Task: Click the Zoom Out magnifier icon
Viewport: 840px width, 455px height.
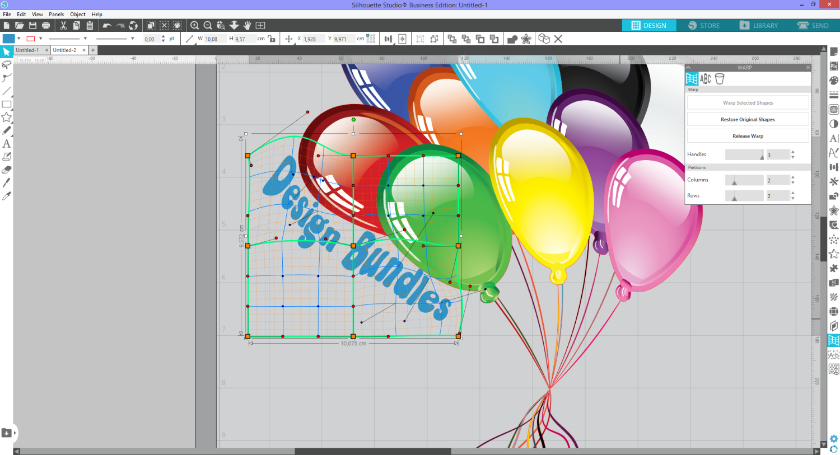Action: click(208, 25)
